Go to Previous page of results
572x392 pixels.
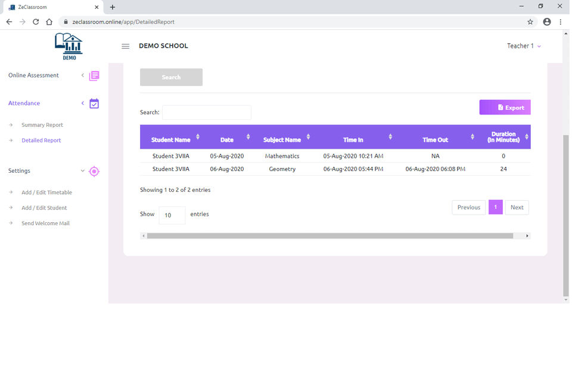(469, 207)
